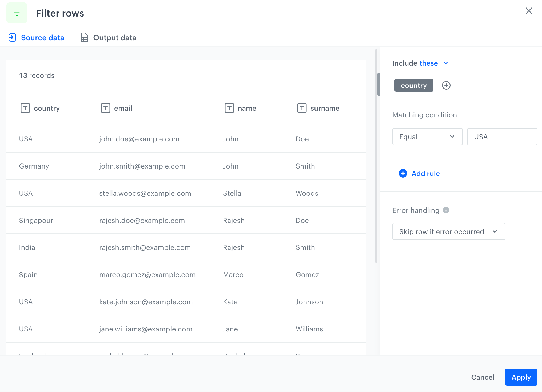Screen dimensions: 542x392
Task: Click the Marco name cell
Action: point(233,275)
